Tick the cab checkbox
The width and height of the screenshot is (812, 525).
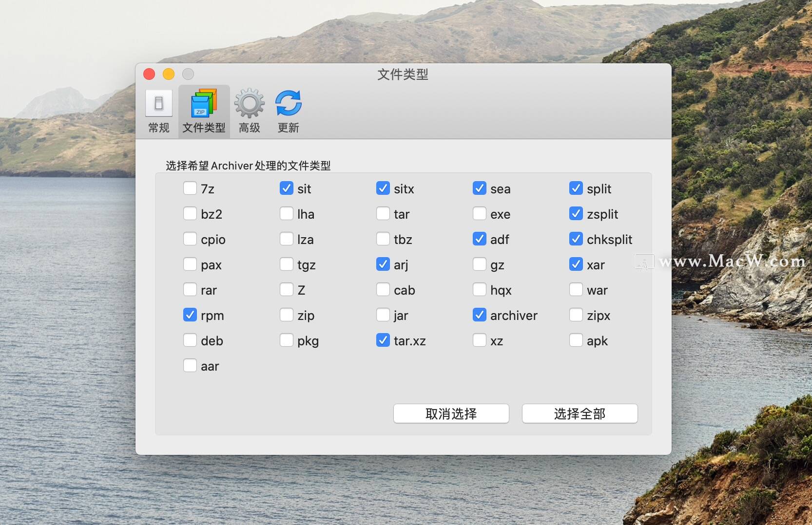(x=383, y=289)
